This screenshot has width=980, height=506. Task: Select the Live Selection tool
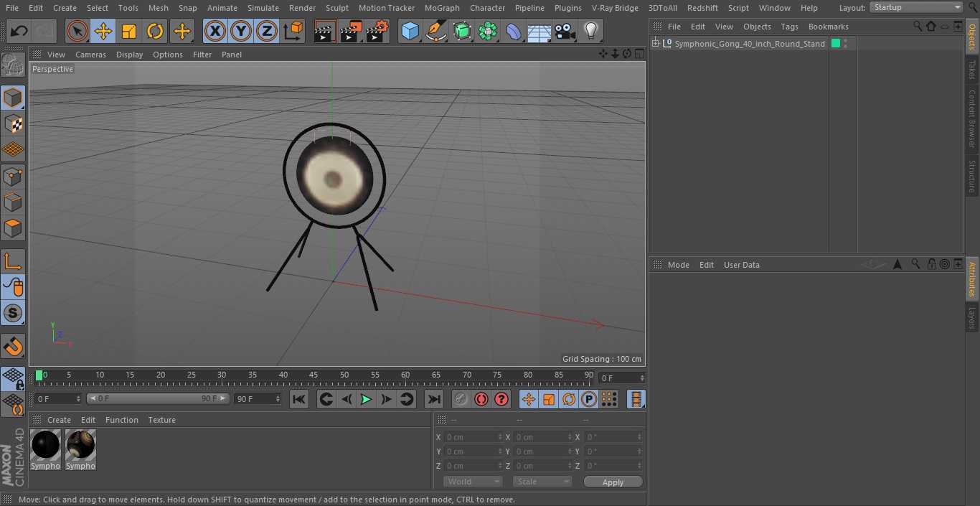pyautogui.click(x=77, y=31)
